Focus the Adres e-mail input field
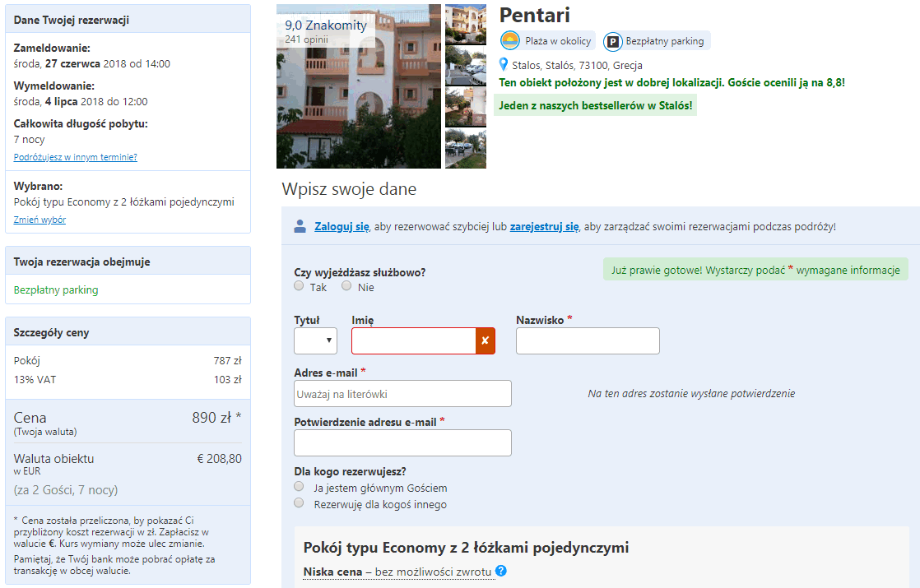 click(x=402, y=394)
